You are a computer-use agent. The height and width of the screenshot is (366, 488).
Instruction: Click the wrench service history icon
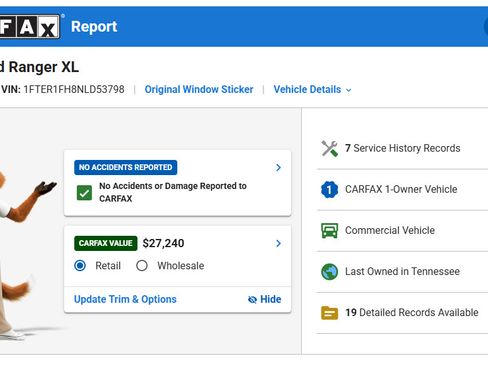coord(329,148)
